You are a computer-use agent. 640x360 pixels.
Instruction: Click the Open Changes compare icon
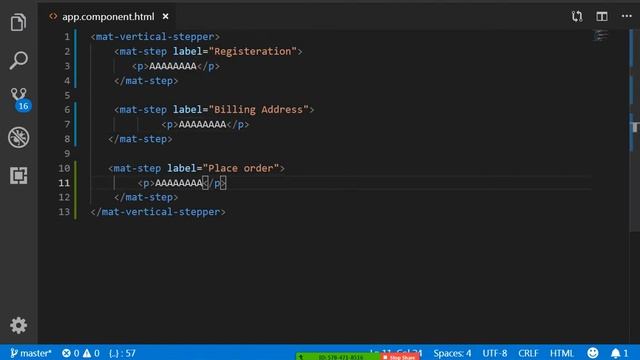pos(577,16)
